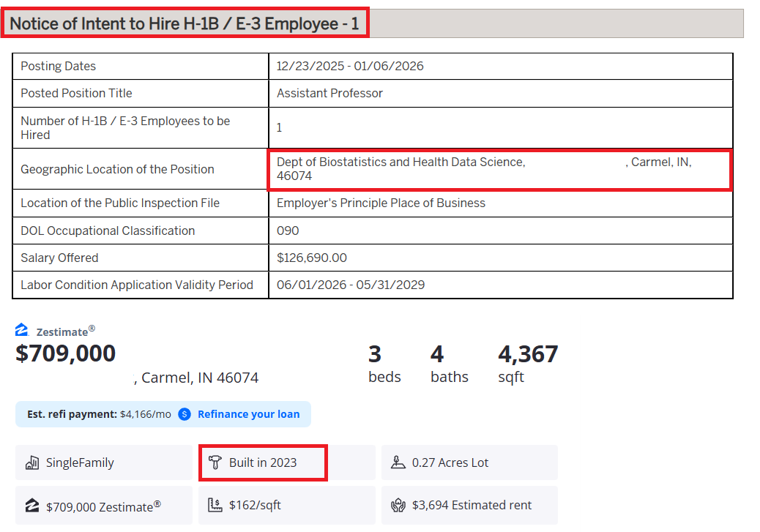Click the 12/23/2025 - 01/06/2026 date value
760x532 pixels.
[350, 67]
